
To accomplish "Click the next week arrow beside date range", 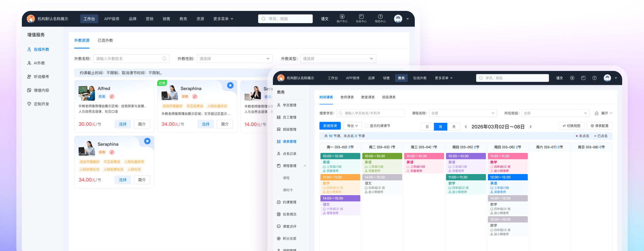I will (x=530, y=127).
